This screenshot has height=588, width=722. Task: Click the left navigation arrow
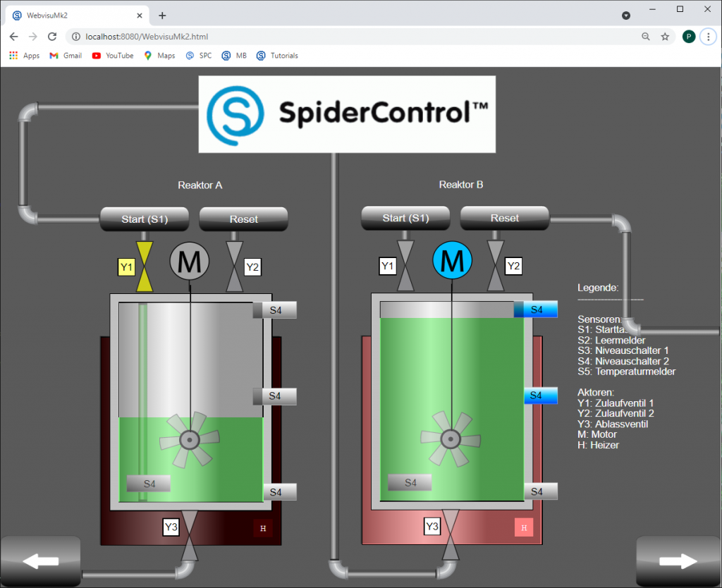click(40, 561)
